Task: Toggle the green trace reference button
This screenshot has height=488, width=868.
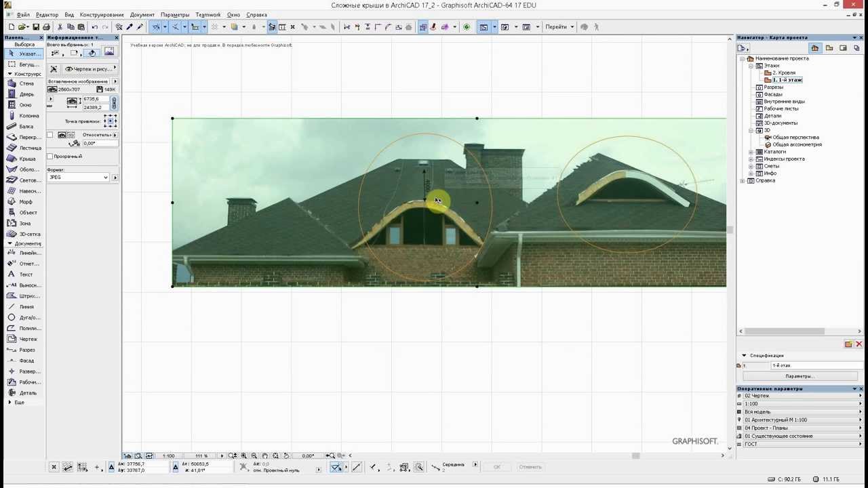Action: click(x=467, y=27)
